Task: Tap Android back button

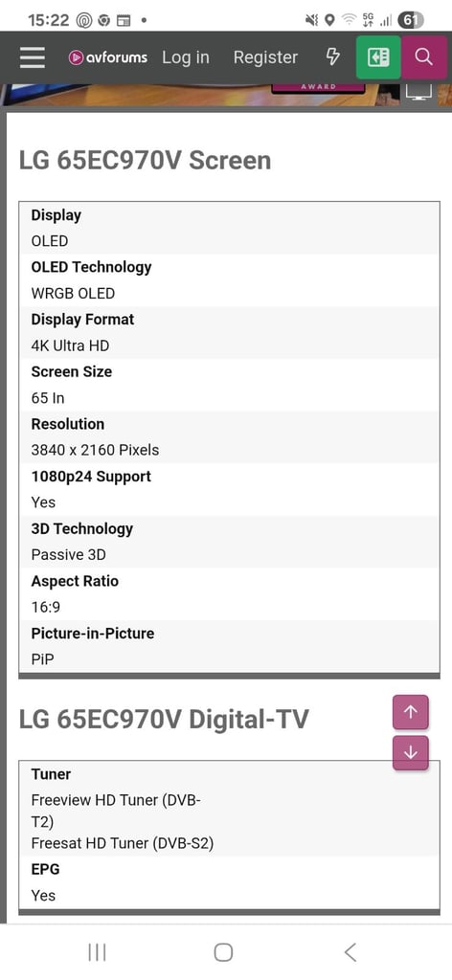Action: 350,952
